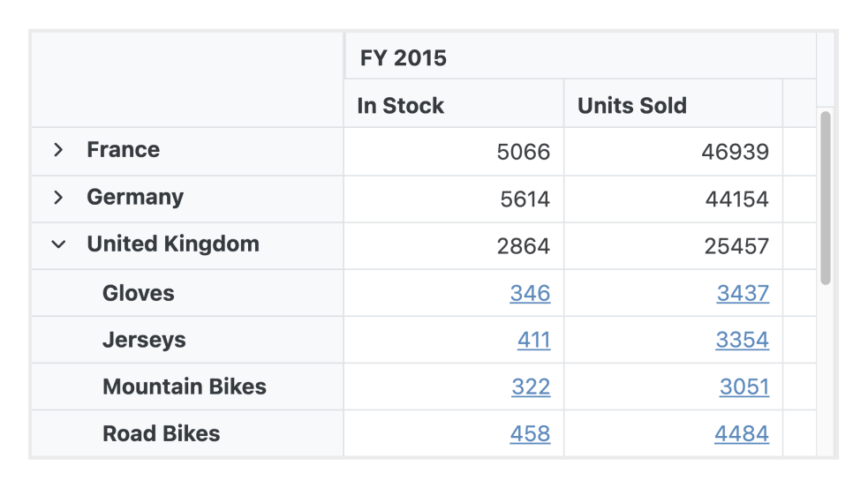Expand the Germany row chevron
This screenshot has width=868, height=488.
pos(58,198)
